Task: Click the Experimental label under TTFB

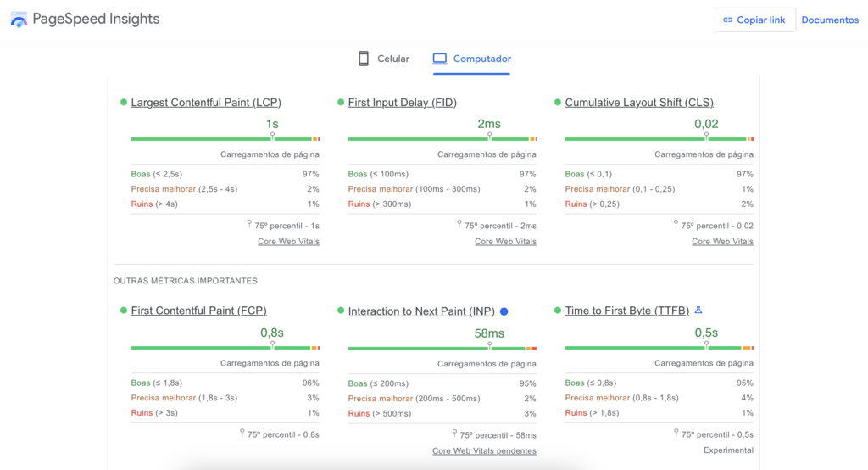Action: (x=728, y=450)
